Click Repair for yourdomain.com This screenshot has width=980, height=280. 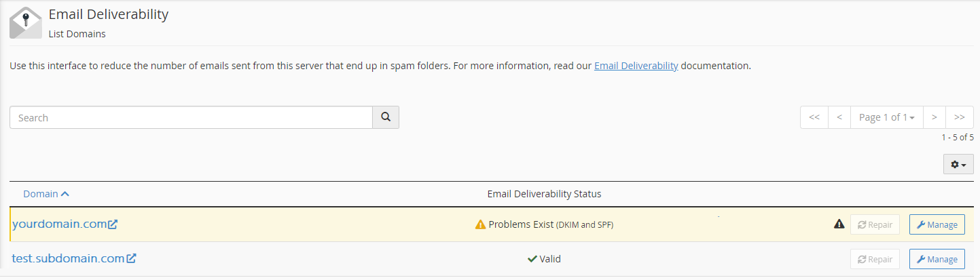[x=875, y=224]
